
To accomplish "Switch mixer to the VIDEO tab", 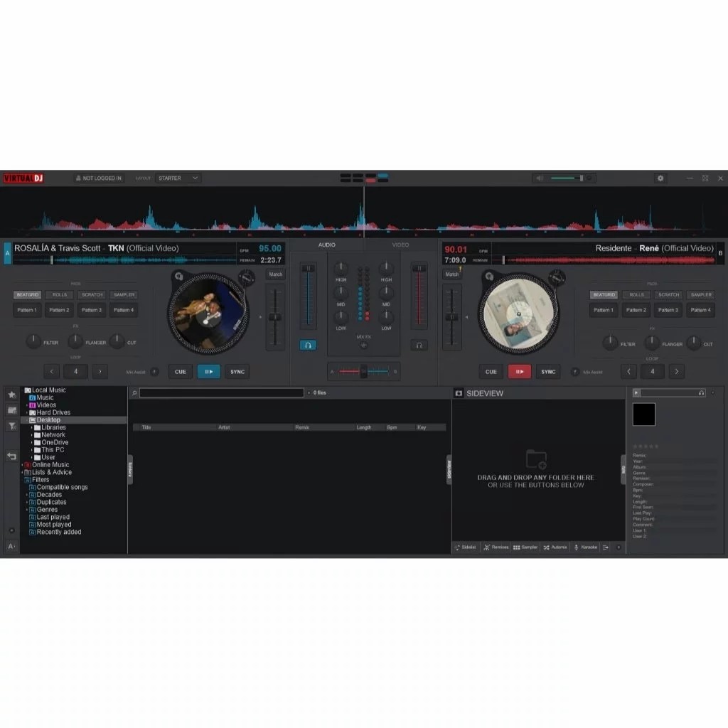I will pos(400,245).
